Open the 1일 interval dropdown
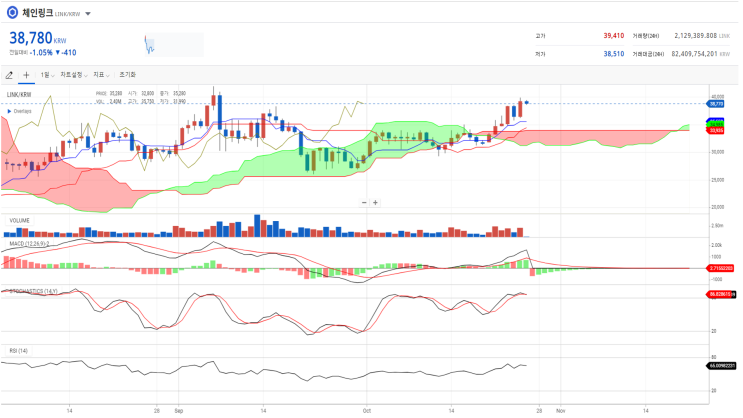This screenshot has width=743, height=418. tap(47, 75)
